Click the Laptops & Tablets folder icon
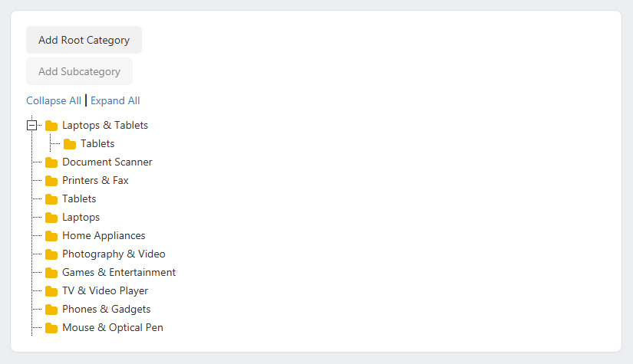Screen dimensions: 633x364 pyautogui.click(x=51, y=126)
